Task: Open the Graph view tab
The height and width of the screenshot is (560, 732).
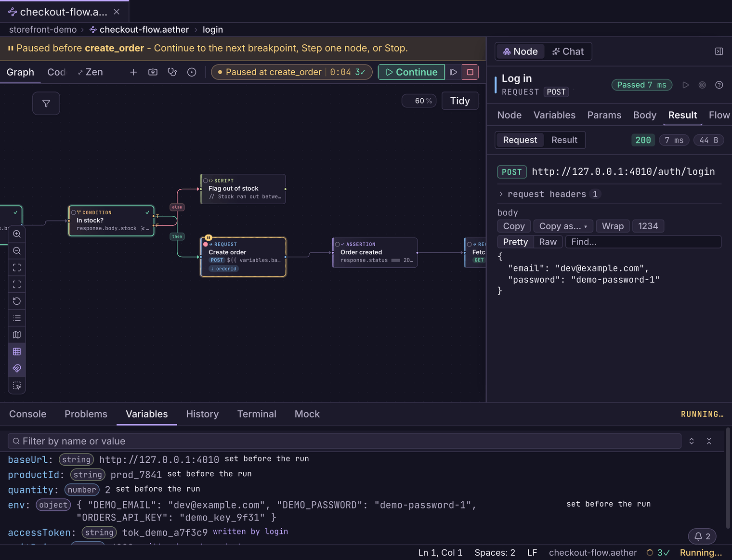Action: point(20,72)
